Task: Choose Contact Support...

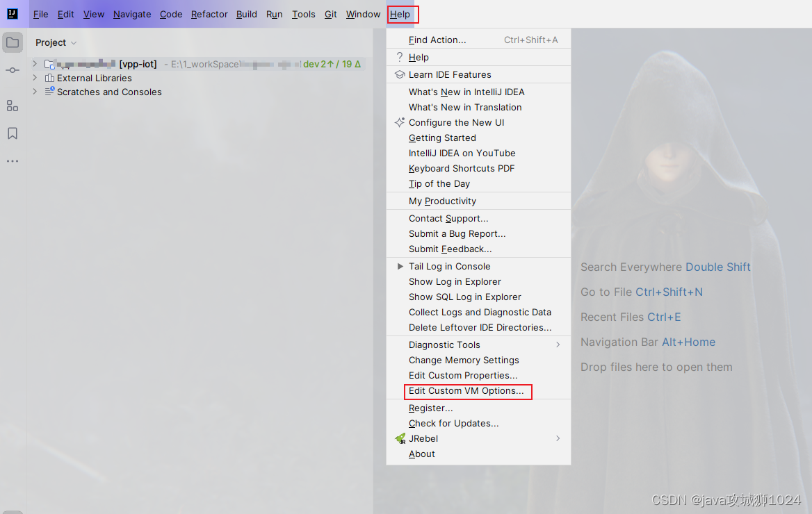Action: 478,218
